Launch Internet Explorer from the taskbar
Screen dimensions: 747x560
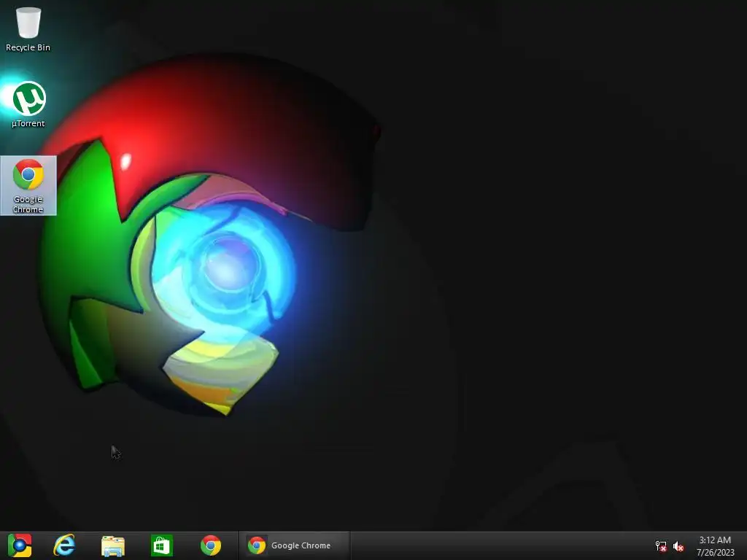click(64, 545)
